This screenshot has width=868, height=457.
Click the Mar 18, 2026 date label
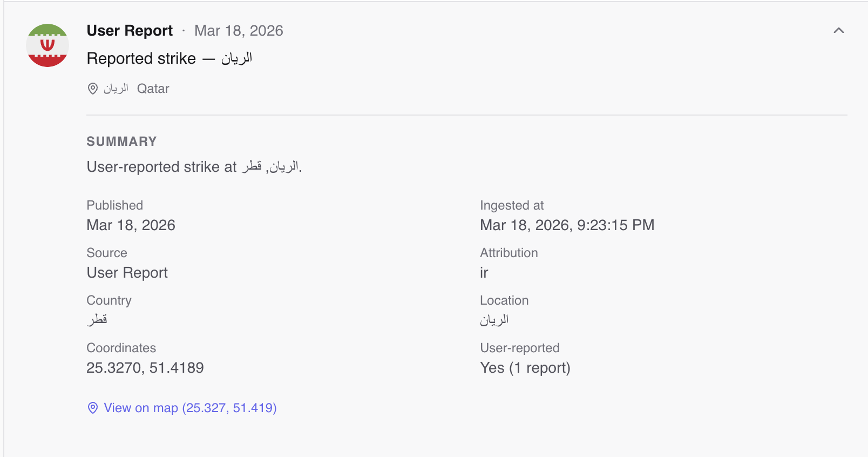point(239,31)
